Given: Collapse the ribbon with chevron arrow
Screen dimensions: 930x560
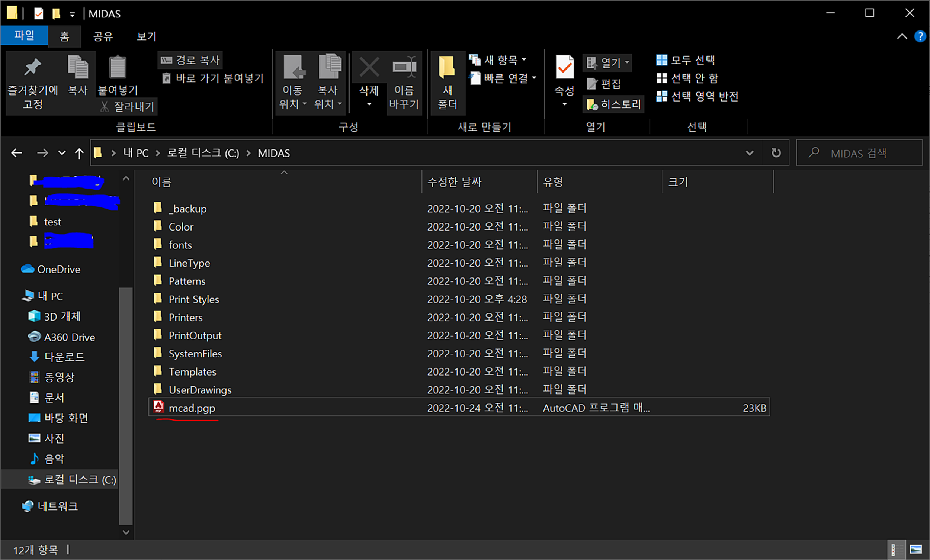Looking at the screenshot, I should pos(902,36).
